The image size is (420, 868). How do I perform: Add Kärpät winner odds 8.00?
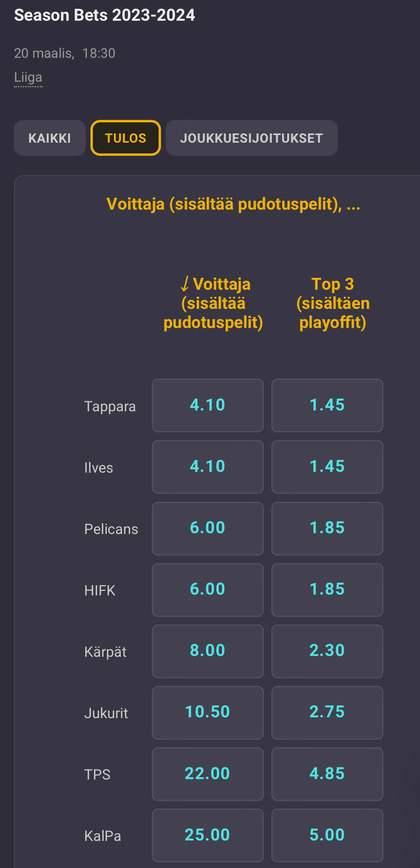(x=208, y=651)
